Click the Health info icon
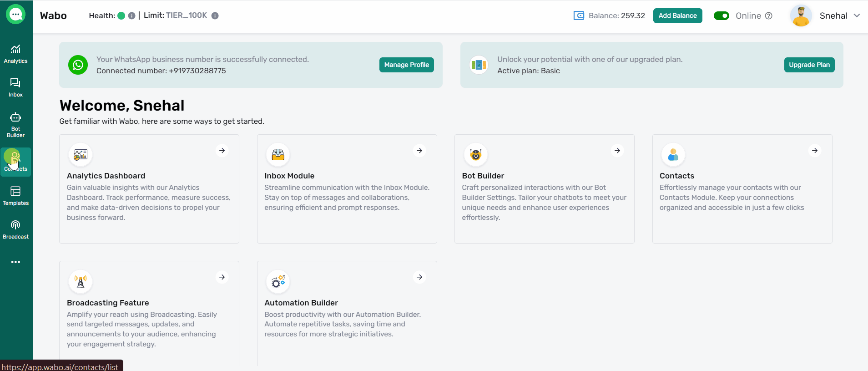The image size is (868, 371). point(131,15)
